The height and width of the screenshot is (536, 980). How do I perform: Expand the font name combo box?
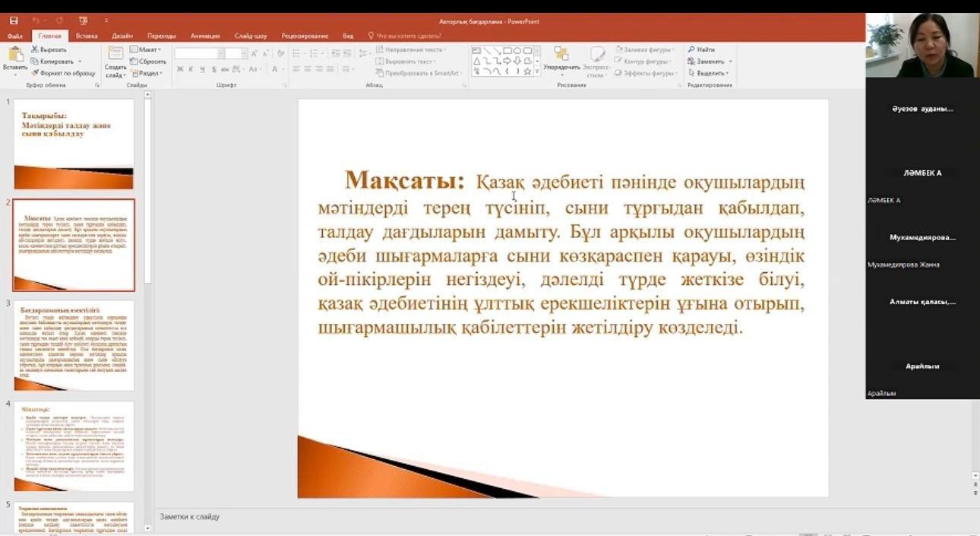[221, 53]
